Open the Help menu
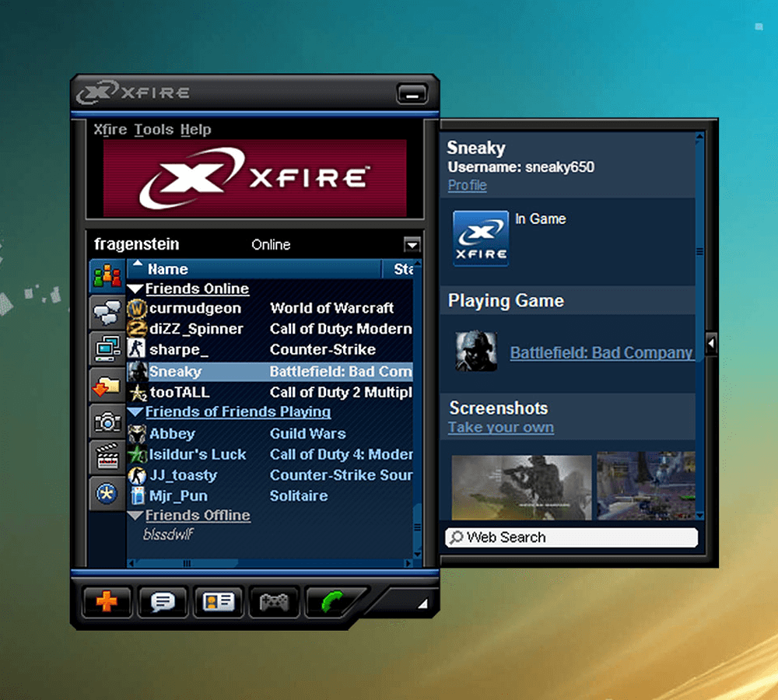The image size is (778, 700). [x=195, y=130]
